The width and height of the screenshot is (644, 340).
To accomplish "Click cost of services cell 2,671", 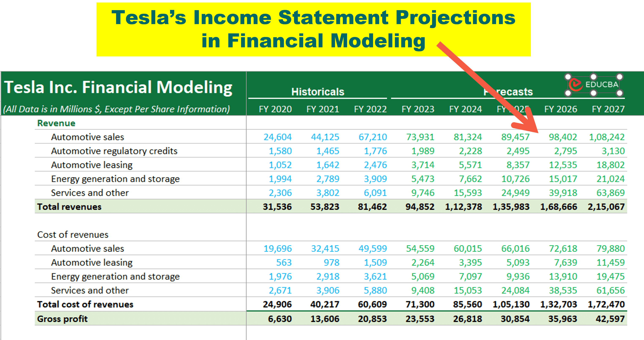I will (280, 290).
